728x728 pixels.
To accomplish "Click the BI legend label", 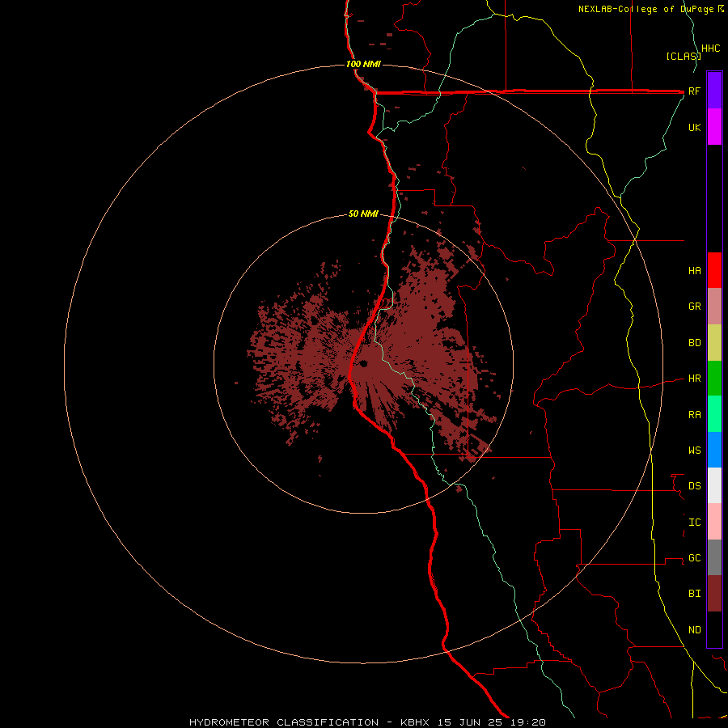I will [694, 594].
